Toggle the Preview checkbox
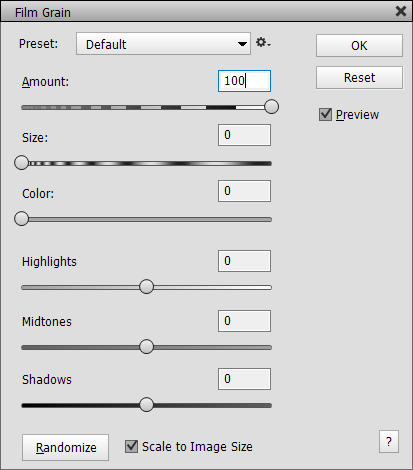The height and width of the screenshot is (470, 413). [325, 114]
